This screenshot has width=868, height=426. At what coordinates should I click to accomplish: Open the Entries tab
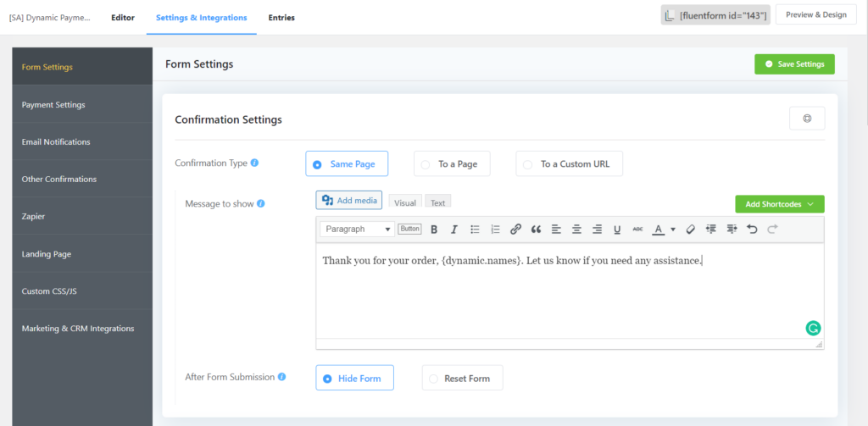tap(281, 18)
